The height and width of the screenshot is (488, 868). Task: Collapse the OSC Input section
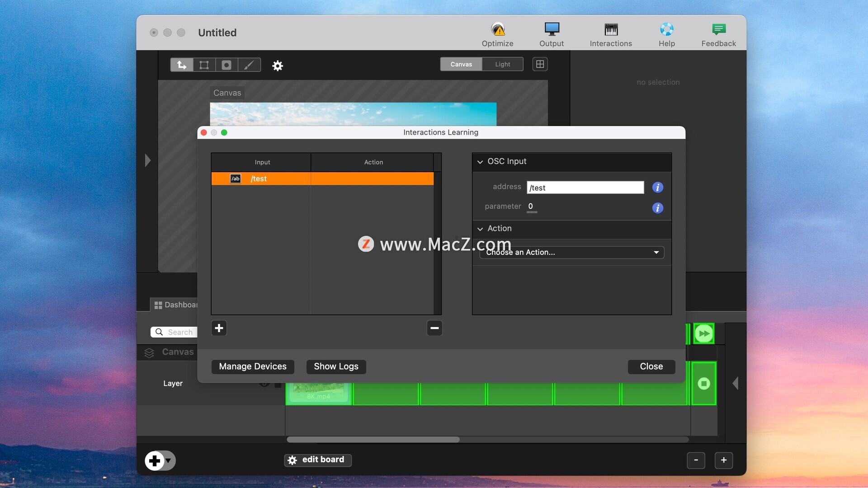point(480,162)
